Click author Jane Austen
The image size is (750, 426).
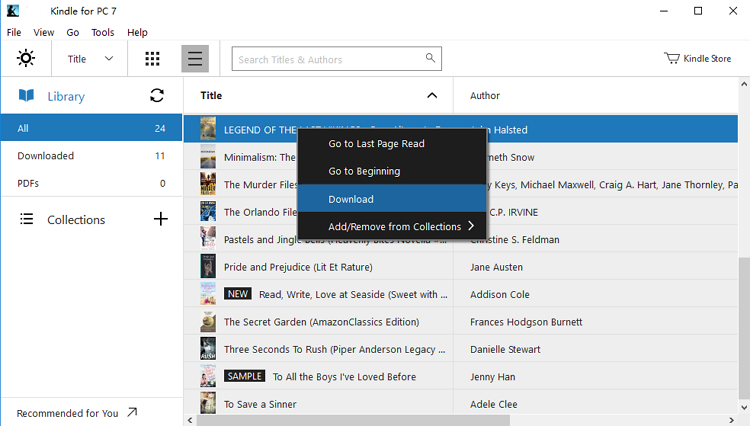coord(496,267)
